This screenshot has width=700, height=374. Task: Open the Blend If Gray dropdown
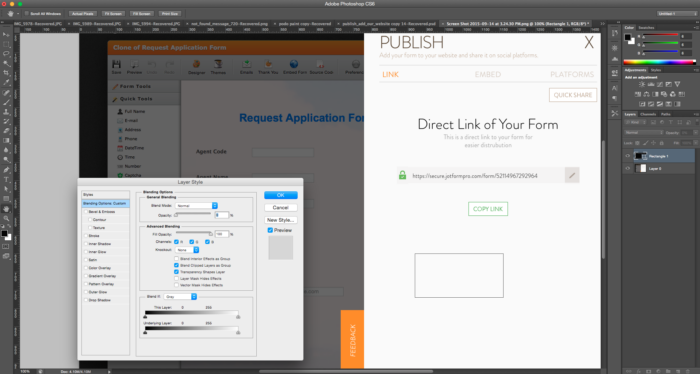click(180, 297)
